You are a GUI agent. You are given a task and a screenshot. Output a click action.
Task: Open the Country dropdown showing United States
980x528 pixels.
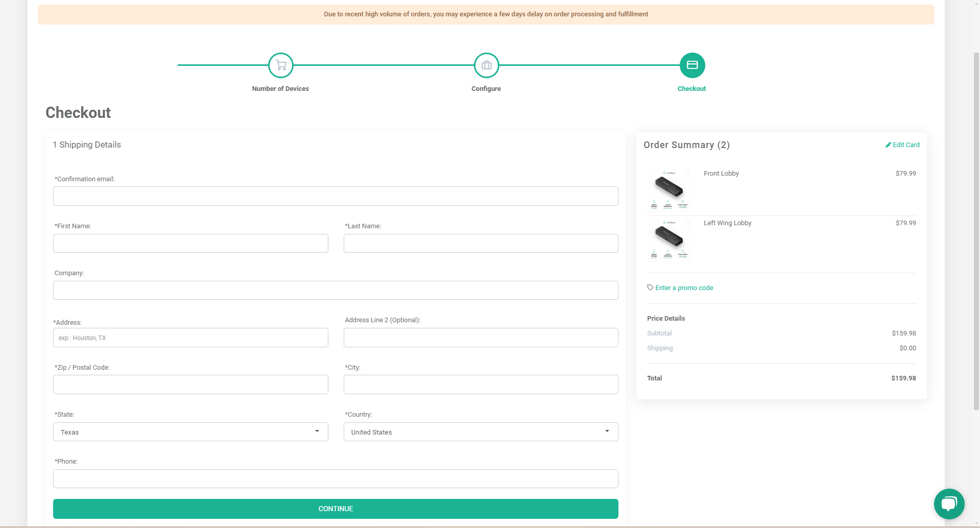pyautogui.click(x=480, y=431)
